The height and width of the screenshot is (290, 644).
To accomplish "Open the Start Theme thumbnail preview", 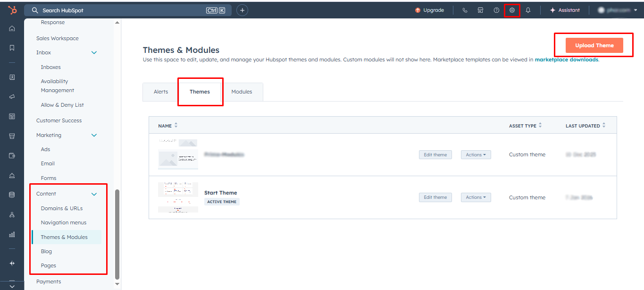I will [x=178, y=197].
